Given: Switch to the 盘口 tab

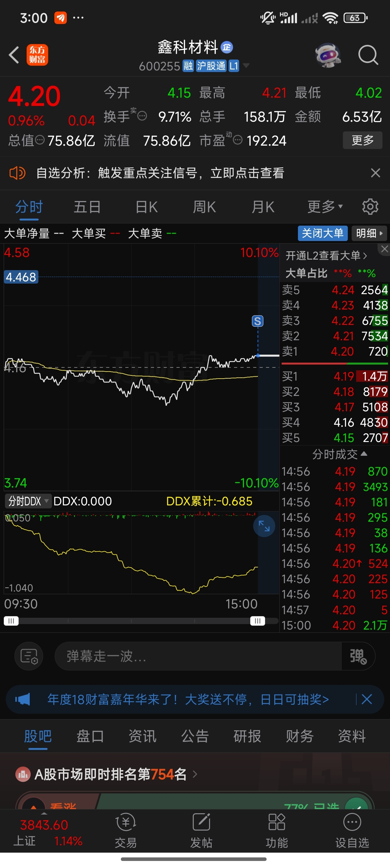Looking at the screenshot, I should (x=90, y=736).
